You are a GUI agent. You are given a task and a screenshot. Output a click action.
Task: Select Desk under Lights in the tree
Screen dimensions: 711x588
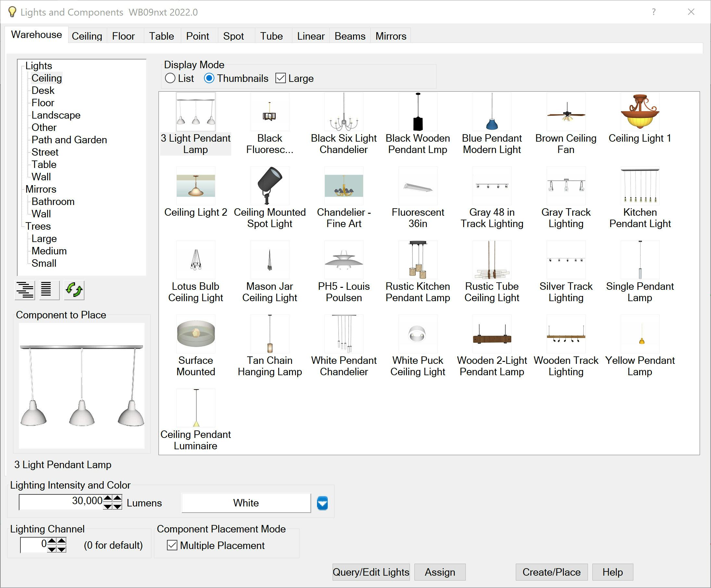43,90
